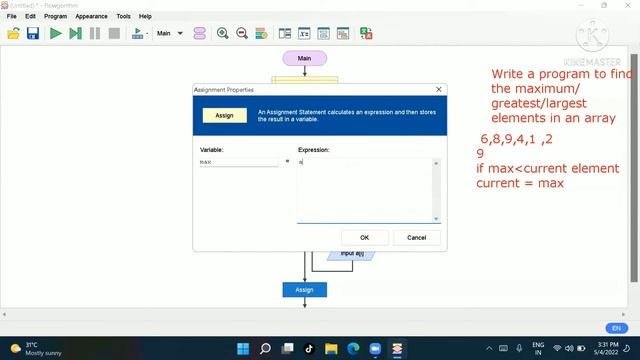Save the flowchart with the floppy disk icon
This screenshot has height=360, width=640.
click(x=33, y=33)
